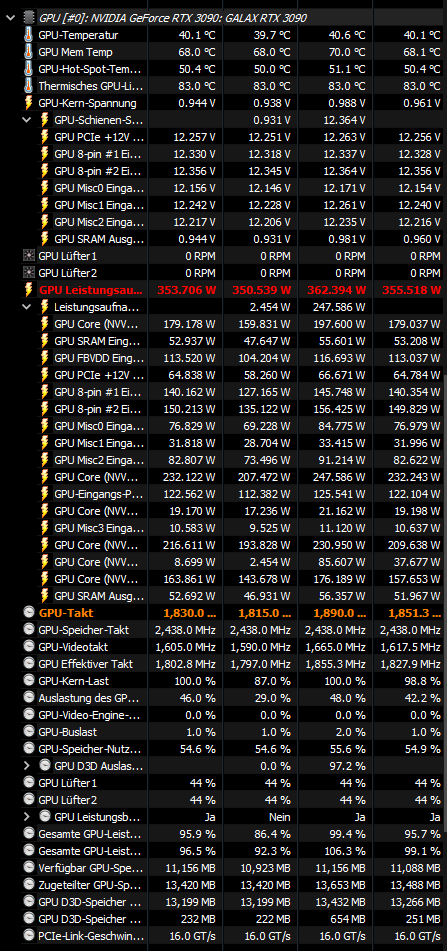This screenshot has width=447, height=951.
Task: Collapse the GPU [#0] NVIDIA GeForce RTX 3090 group
Action: (x=9, y=18)
